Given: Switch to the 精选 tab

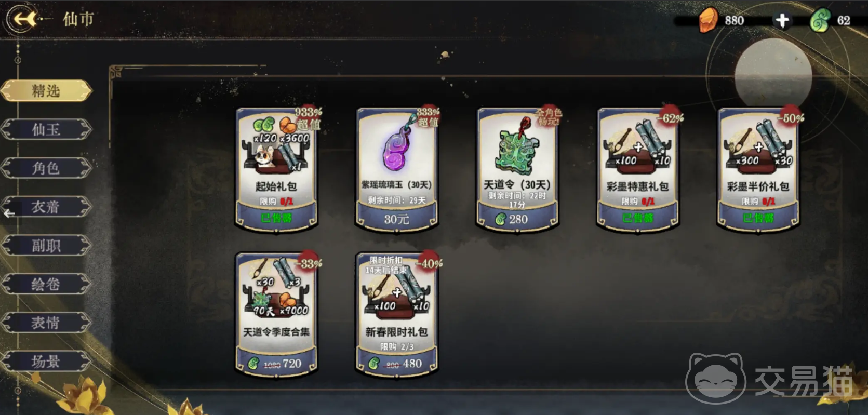Looking at the screenshot, I should point(46,91).
